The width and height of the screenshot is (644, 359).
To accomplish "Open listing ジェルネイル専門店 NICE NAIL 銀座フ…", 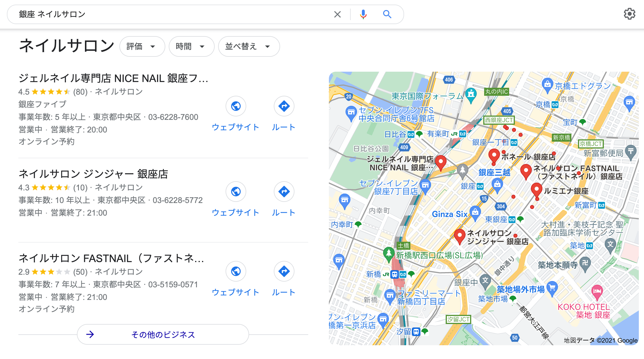I will coord(113,78).
